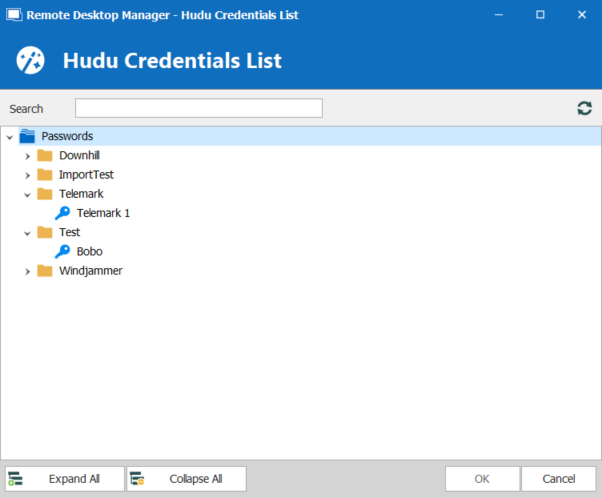Image resolution: width=602 pixels, height=498 pixels.
Task: Click the refresh icon beside the search box
Action: click(584, 108)
